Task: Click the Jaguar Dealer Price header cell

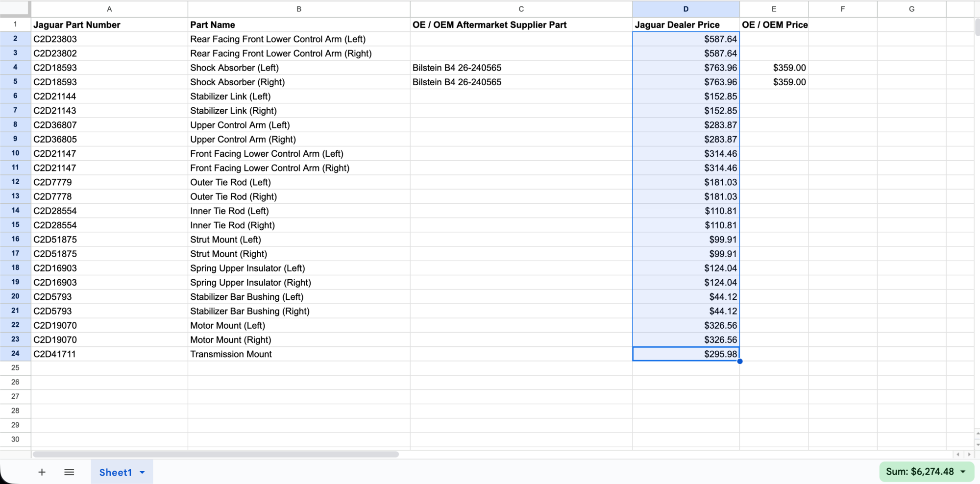Action: (686, 25)
